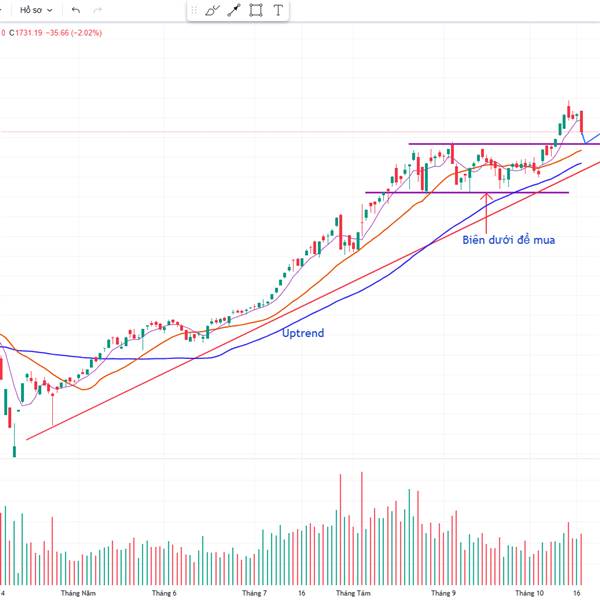Viewport: 600px width, 600px height.
Task: Select the brush drawing tool
Action: (212, 11)
